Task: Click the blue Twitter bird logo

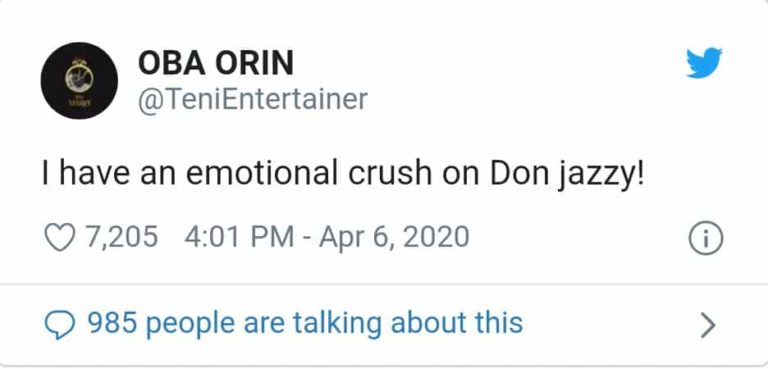Action: [x=704, y=62]
